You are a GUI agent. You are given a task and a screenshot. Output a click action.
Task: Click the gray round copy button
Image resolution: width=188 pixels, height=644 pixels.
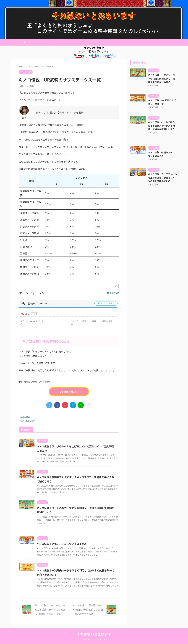click(x=88, y=405)
